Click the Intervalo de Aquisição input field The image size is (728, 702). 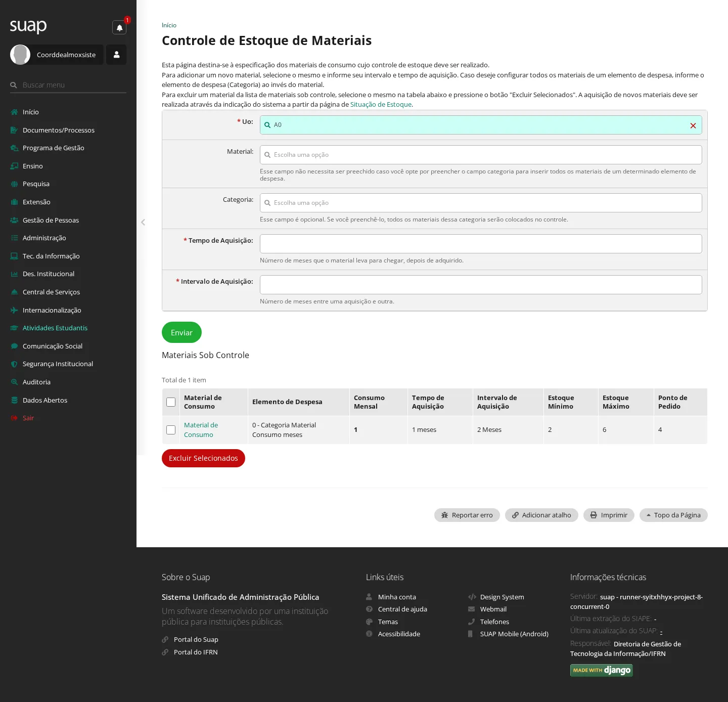pyautogui.click(x=481, y=285)
